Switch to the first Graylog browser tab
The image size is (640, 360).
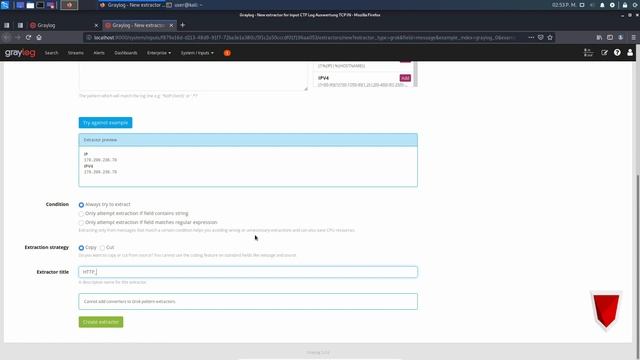[x=64, y=25]
